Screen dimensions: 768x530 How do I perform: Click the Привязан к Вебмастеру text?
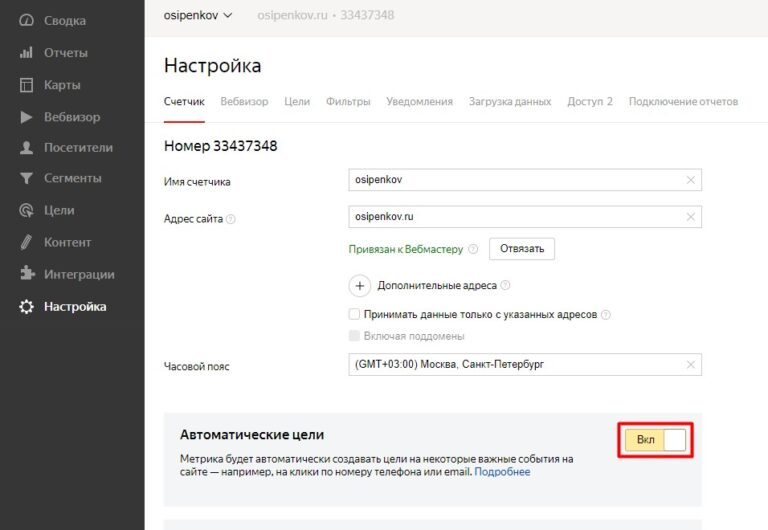406,249
